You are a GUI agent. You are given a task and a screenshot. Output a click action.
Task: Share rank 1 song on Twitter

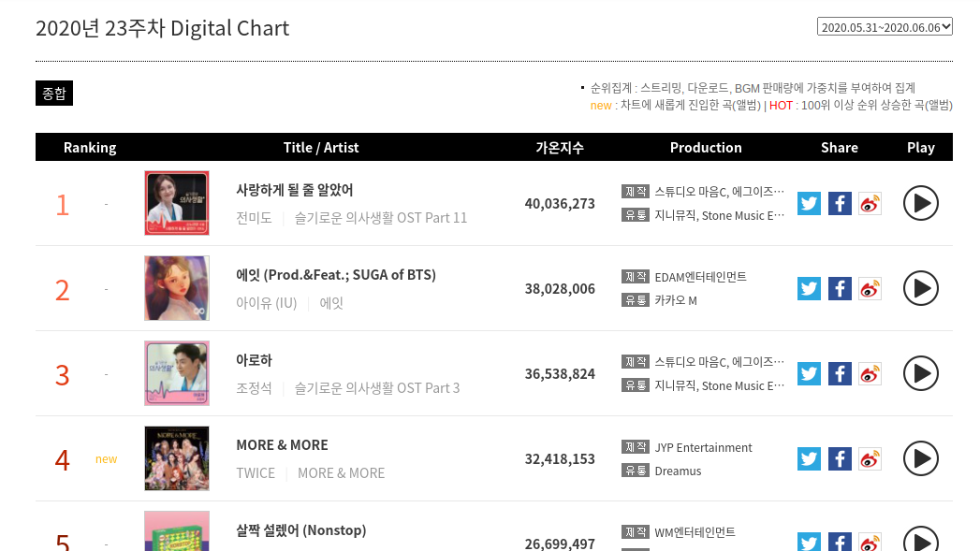click(809, 204)
